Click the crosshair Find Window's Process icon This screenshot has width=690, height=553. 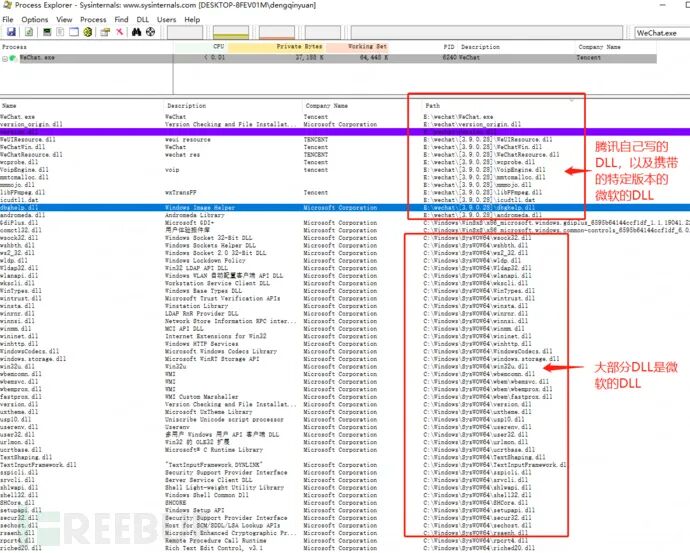[x=150, y=32]
